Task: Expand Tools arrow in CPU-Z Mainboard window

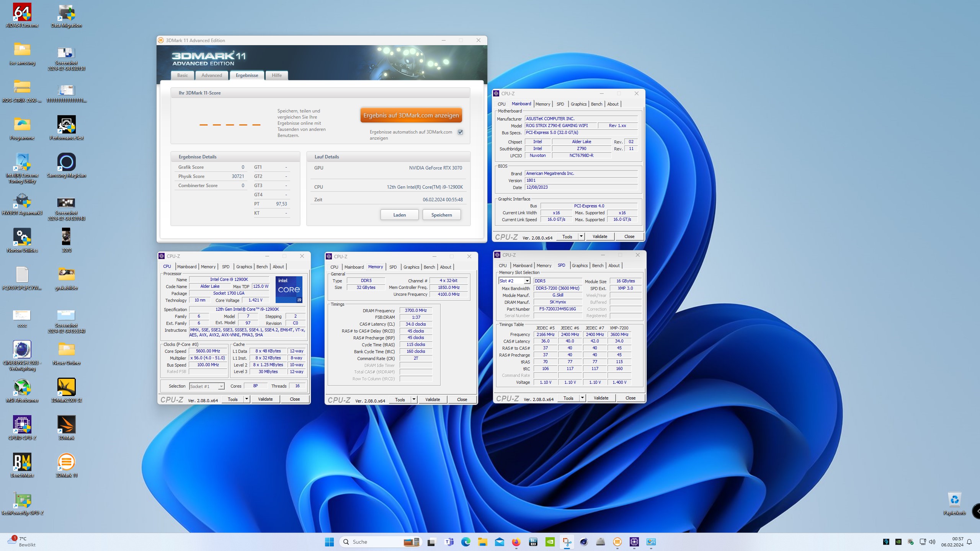Action: [x=581, y=236]
